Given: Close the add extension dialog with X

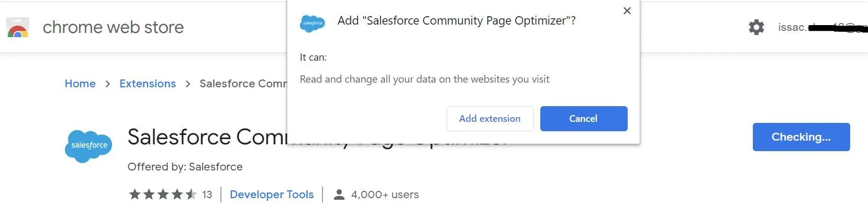Looking at the screenshot, I should 627,11.
